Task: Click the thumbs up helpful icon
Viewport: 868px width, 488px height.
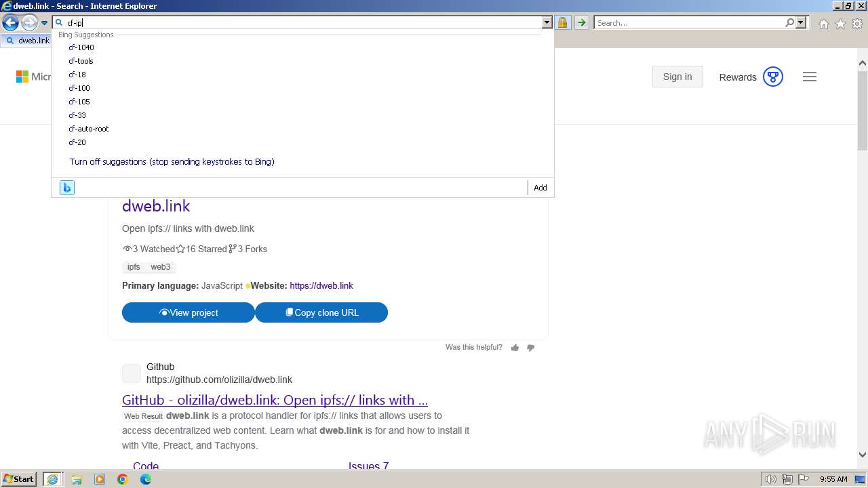Action: pos(515,348)
